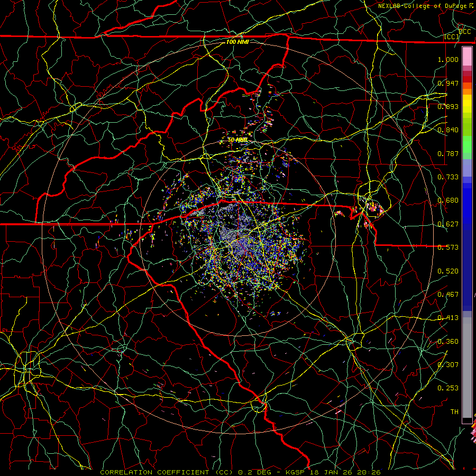
Task: Click the 1.000 scale value
Action: point(448,59)
